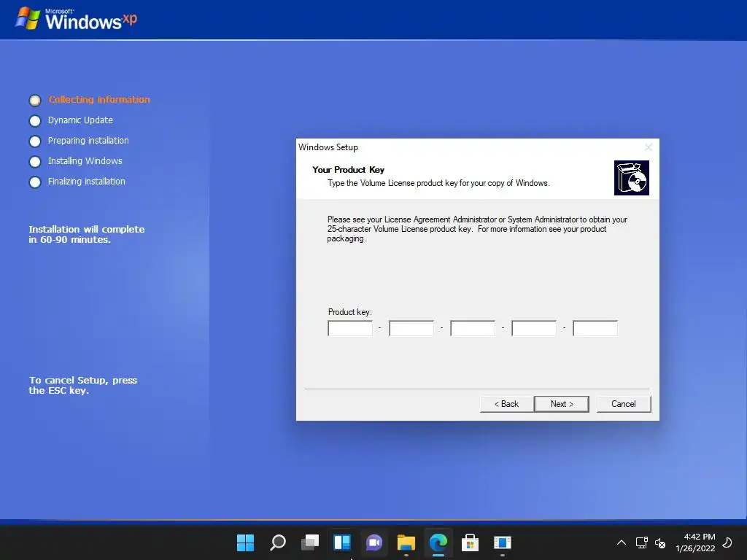Open the Widgets panel

342,542
